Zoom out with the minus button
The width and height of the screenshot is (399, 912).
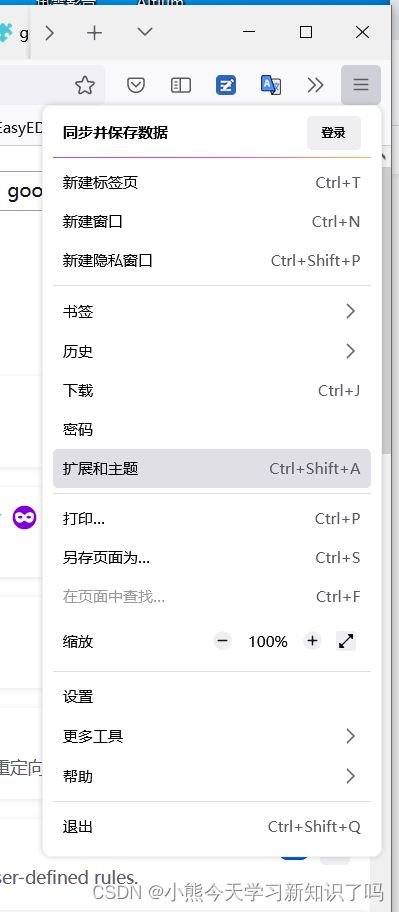222,642
